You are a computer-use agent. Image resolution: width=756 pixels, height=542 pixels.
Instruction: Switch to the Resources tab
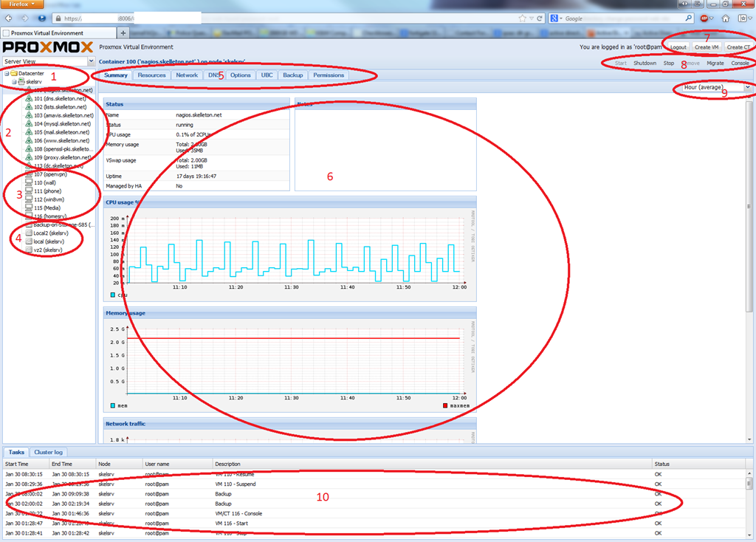pos(151,75)
